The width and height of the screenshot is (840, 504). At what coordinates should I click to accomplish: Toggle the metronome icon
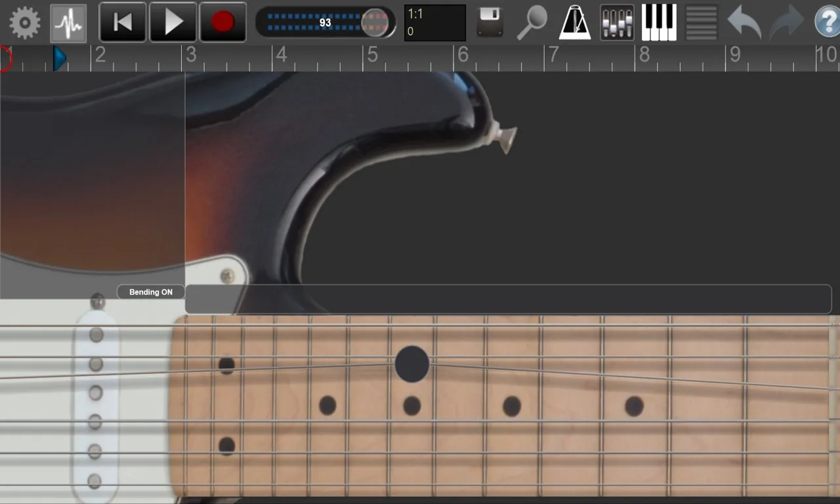[x=575, y=23]
